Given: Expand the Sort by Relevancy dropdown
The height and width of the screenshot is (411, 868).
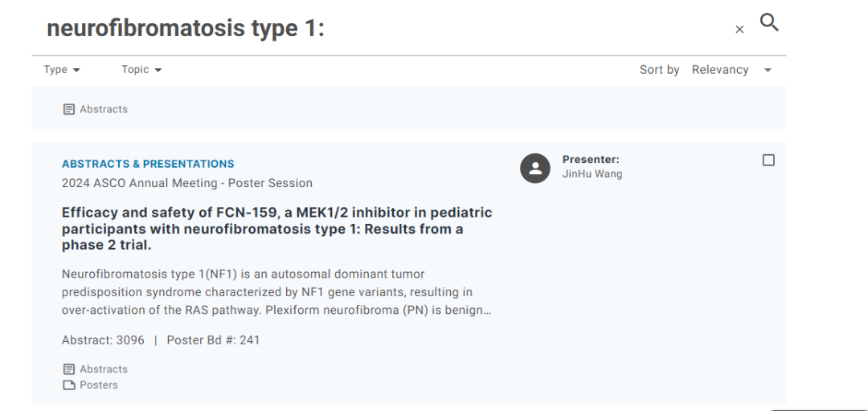Looking at the screenshot, I should tap(720, 70).
